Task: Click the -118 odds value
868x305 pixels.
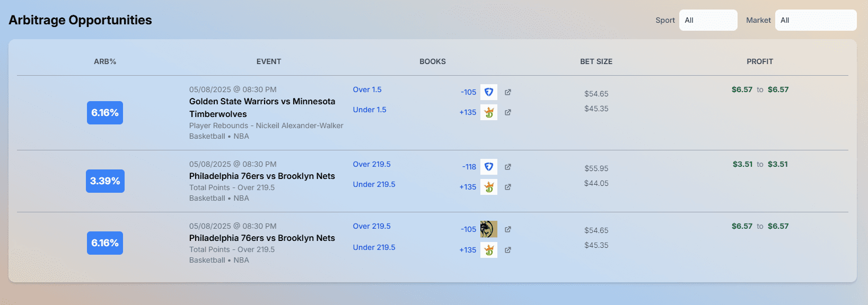Action: (469, 167)
